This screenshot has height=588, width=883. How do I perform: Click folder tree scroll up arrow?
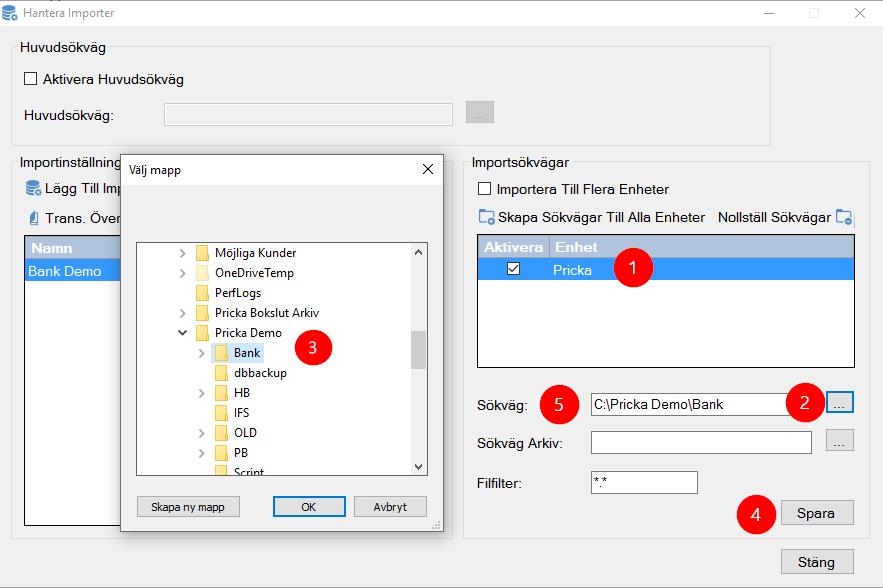click(x=418, y=252)
